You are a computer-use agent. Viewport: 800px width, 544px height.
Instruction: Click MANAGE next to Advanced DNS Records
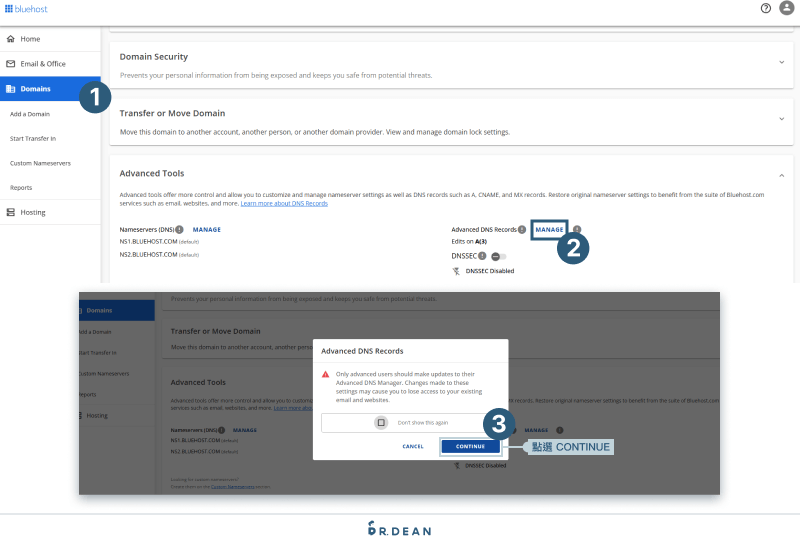(x=549, y=230)
